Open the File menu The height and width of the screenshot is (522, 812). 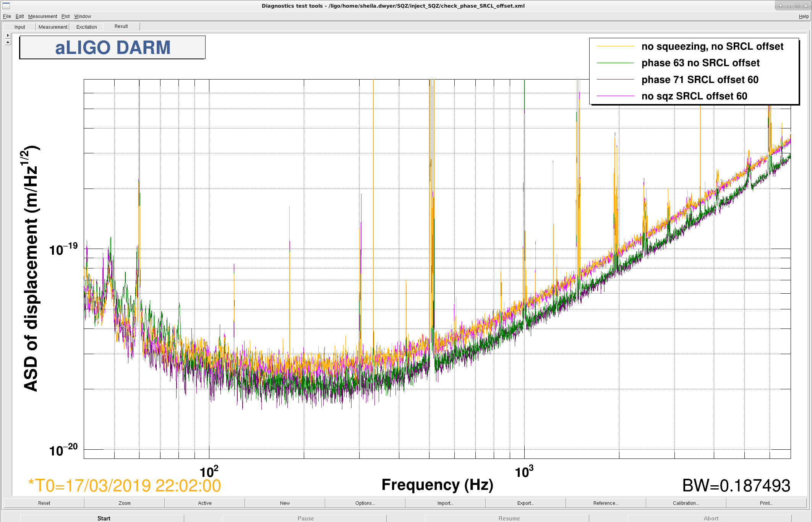(7, 16)
